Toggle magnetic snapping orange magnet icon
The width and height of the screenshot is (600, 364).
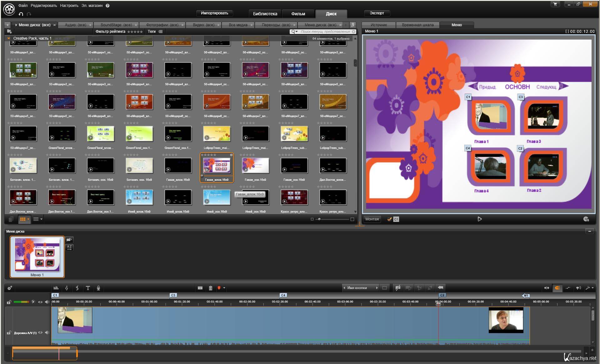[557, 288]
